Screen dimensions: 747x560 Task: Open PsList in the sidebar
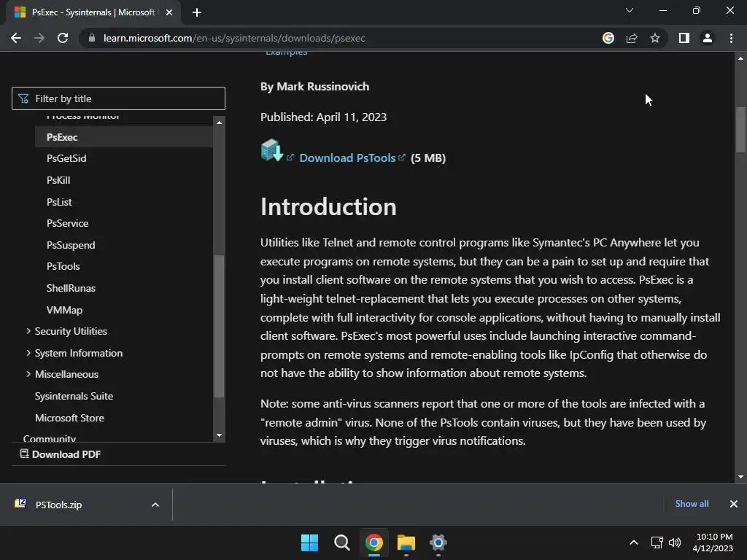pos(59,202)
